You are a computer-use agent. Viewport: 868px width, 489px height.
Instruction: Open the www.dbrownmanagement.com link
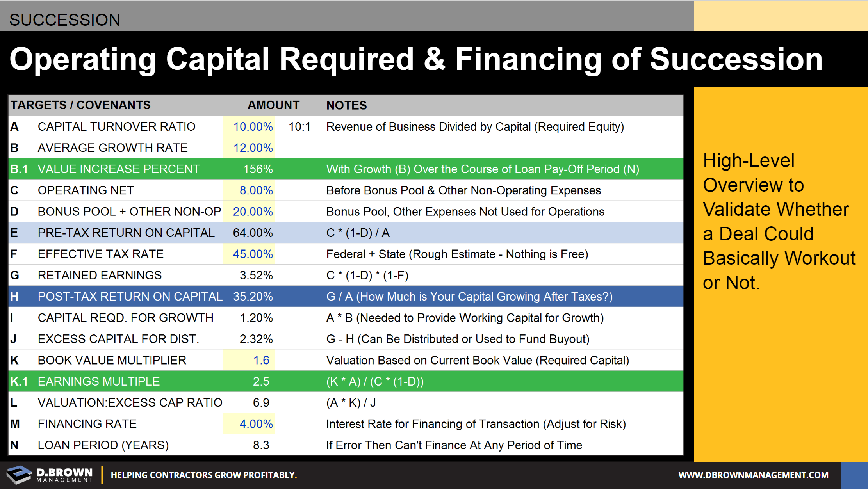pos(753,475)
